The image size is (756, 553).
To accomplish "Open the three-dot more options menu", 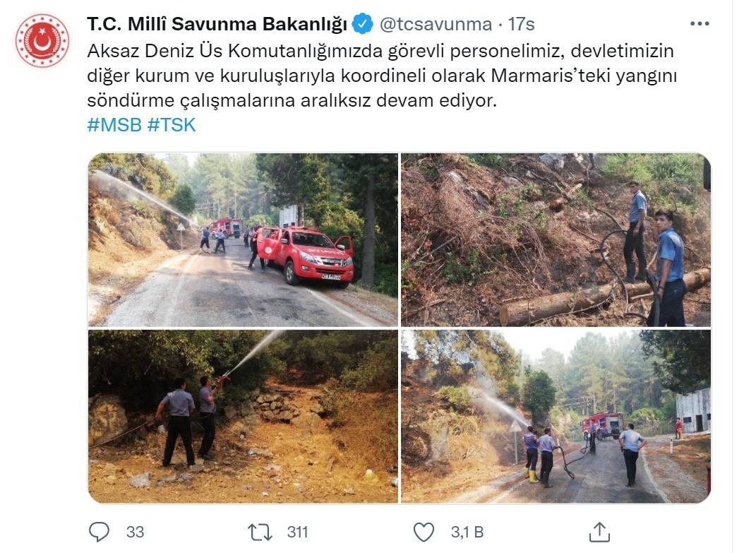I will (700, 23).
